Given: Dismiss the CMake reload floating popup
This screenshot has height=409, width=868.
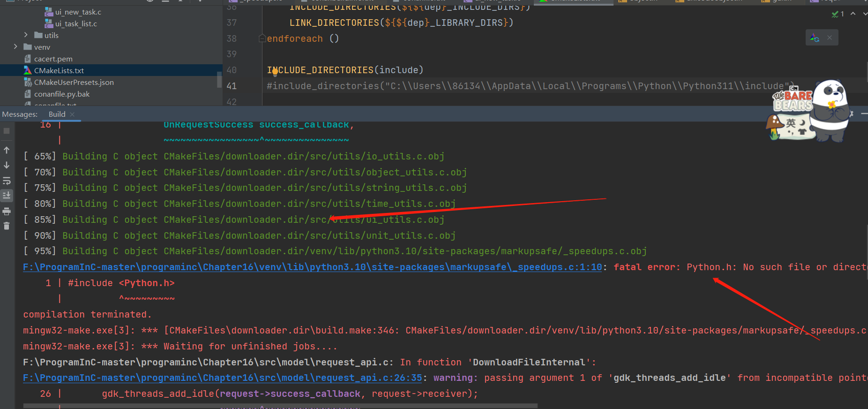Looking at the screenshot, I should [830, 38].
